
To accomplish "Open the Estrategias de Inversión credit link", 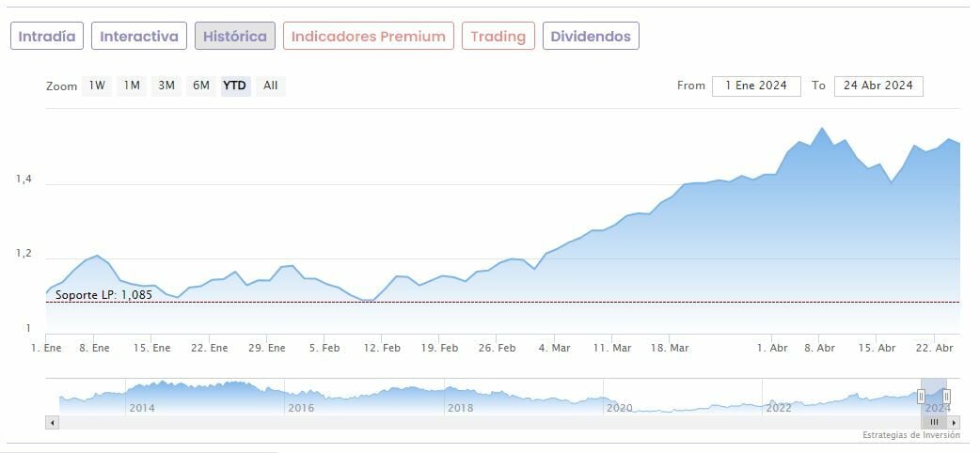I will coord(910,435).
